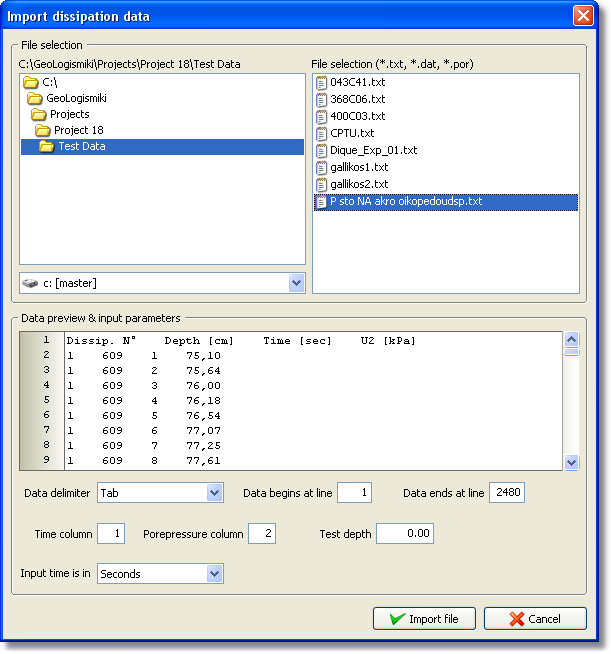
Task: Click the Data begins at line field
Action: pos(354,493)
